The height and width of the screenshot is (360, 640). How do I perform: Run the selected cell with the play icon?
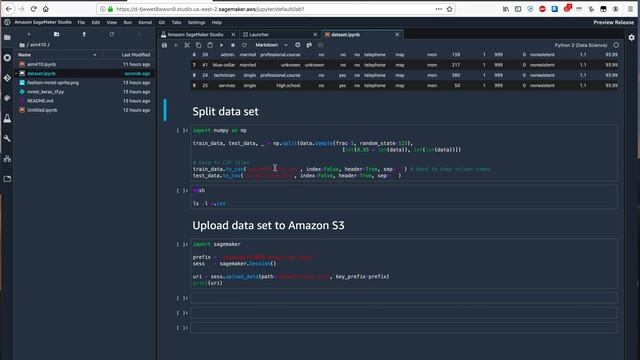click(221, 45)
